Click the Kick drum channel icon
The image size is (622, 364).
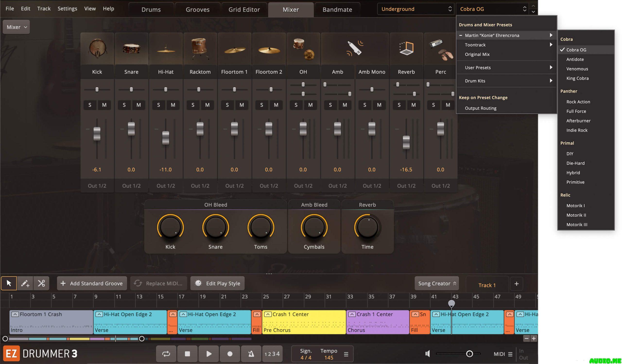(x=97, y=48)
